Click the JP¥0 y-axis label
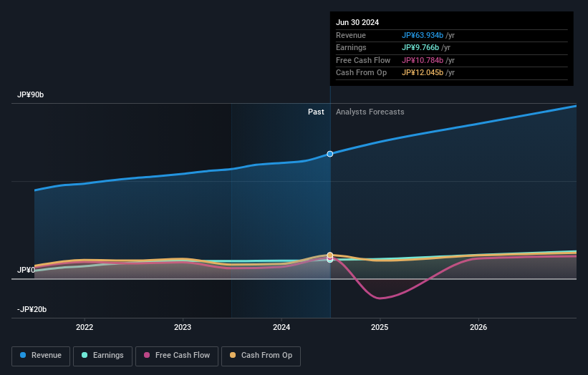Image resolution: width=588 pixels, height=375 pixels. [x=26, y=270]
